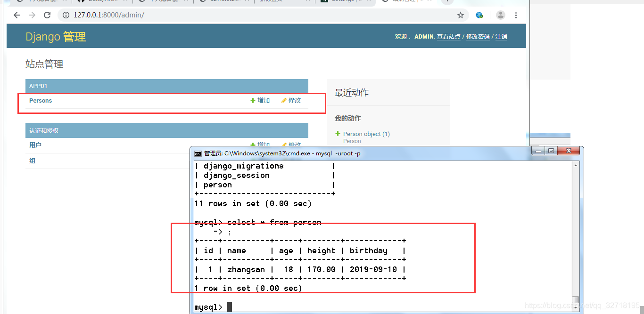The image size is (644, 314).
Task: Click '1 row in set (0.00 sec)' line
Action: tap(248, 288)
